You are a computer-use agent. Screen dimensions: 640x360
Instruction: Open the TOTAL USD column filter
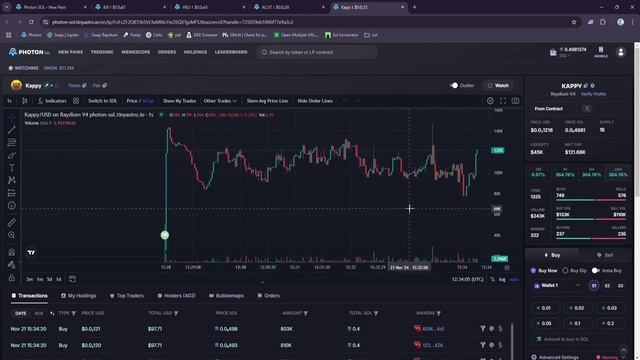[x=176, y=313]
